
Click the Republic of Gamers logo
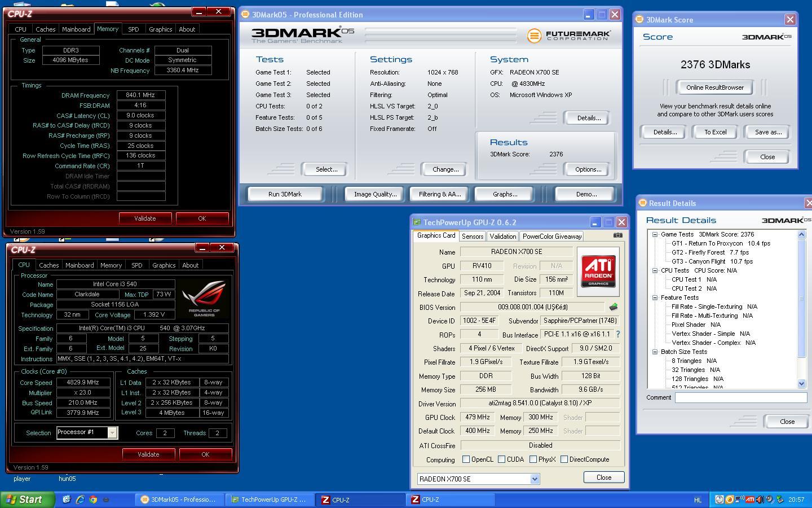click(x=204, y=299)
